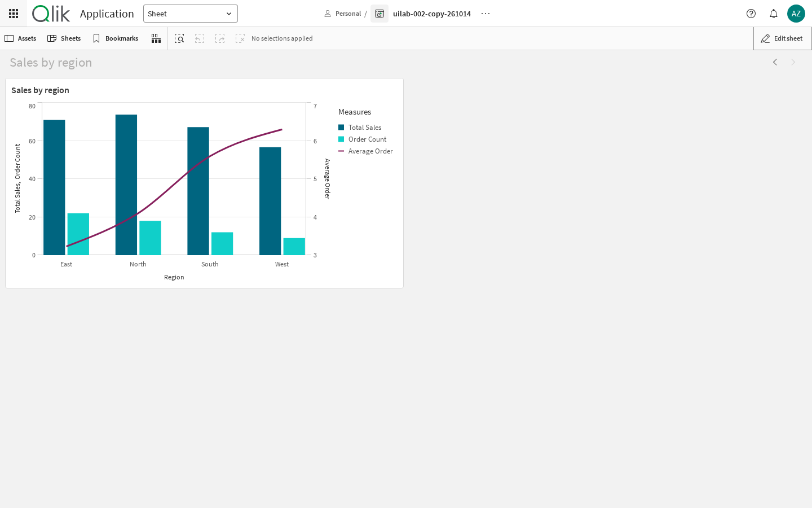
Task: Click the Edit sheet button
Action: [782, 38]
